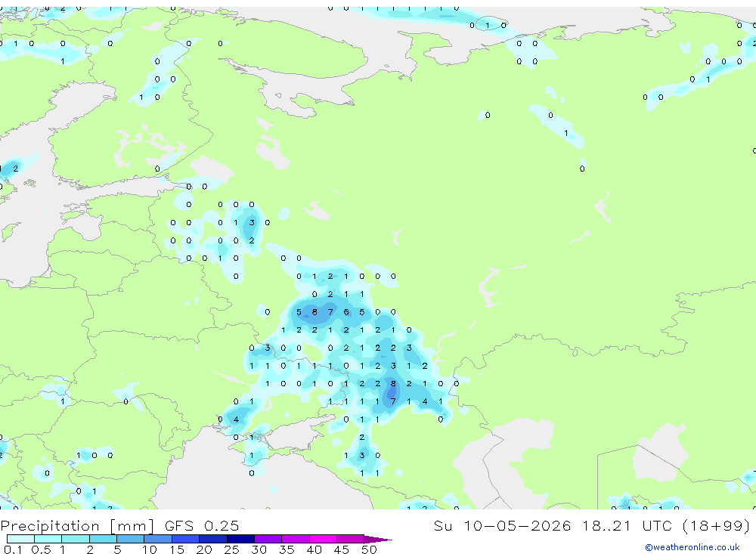
Task: Click the 'GFS 0.25' model label
Action: coord(202,525)
